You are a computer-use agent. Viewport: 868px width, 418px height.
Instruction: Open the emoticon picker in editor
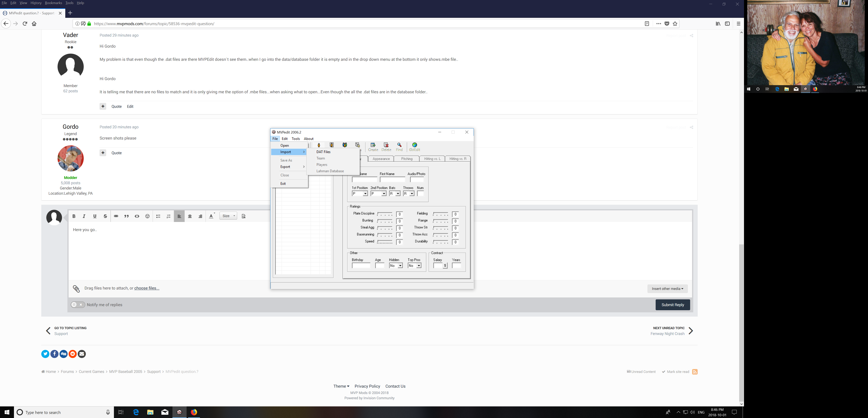pyautogui.click(x=147, y=216)
